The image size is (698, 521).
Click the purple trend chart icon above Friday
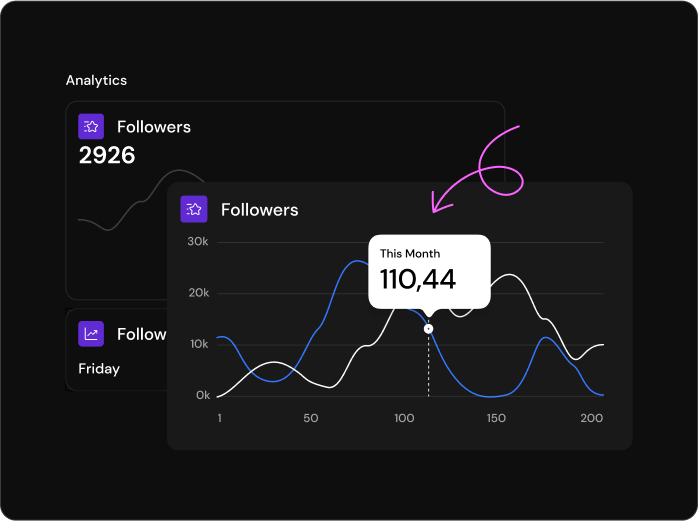point(91,334)
